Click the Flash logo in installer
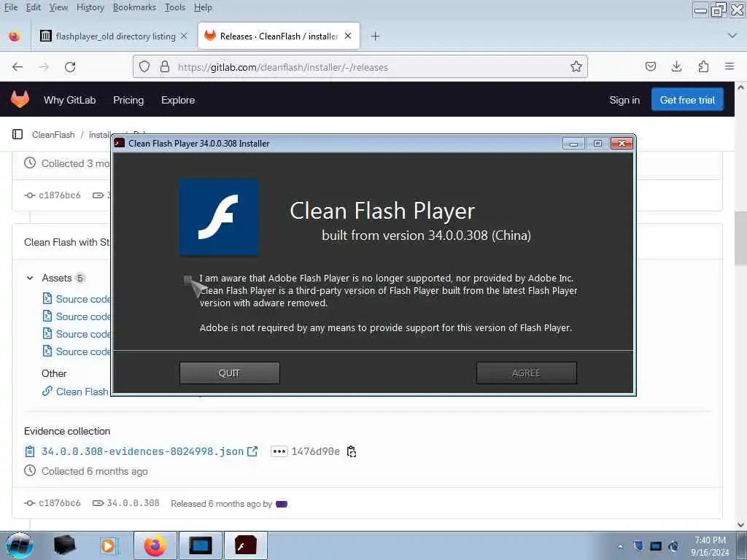Image resolution: width=747 pixels, height=560 pixels. [219, 217]
